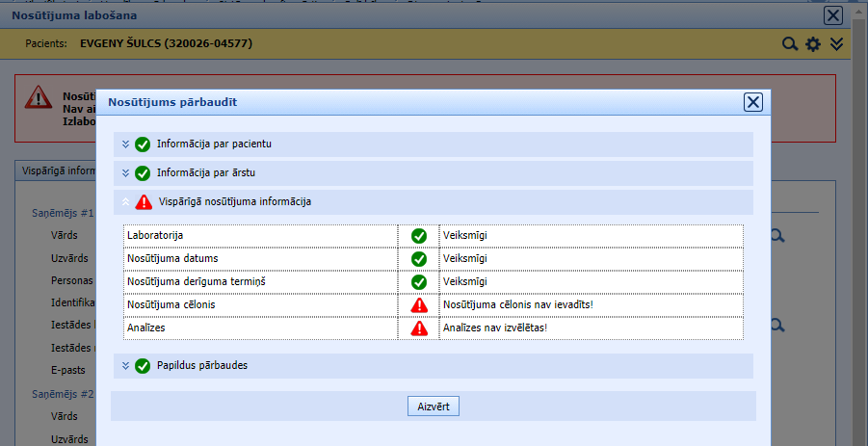Click green check icon beside Informācija par ārstu
Viewport: 868px width, 446px height.
(x=143, y=173)
